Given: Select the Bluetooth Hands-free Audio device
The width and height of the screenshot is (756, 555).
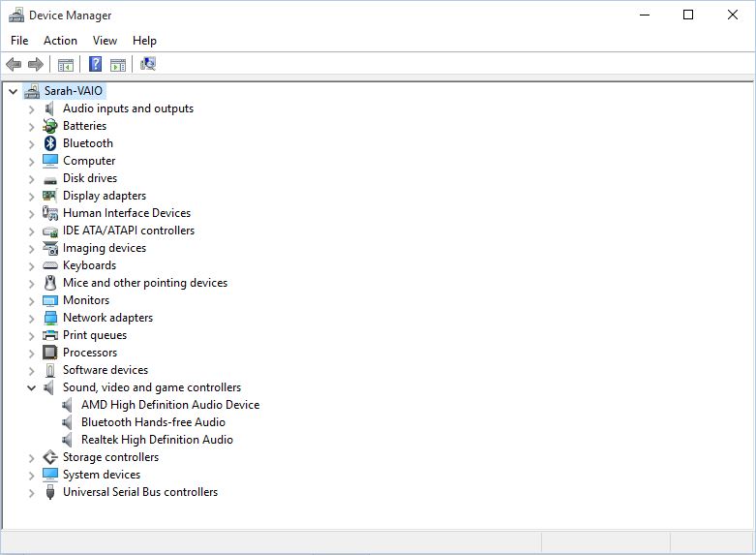Looking at the screenshot, I should [x=153, y=422].
